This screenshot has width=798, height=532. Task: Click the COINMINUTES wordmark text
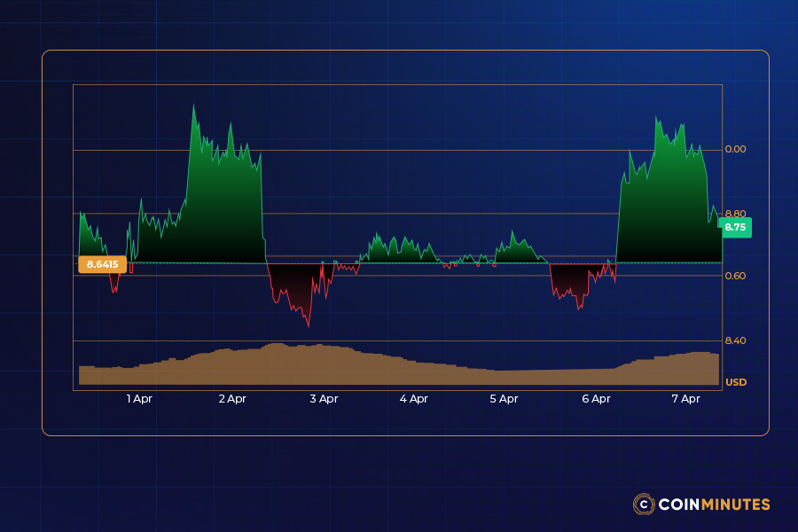pos(715,505)
